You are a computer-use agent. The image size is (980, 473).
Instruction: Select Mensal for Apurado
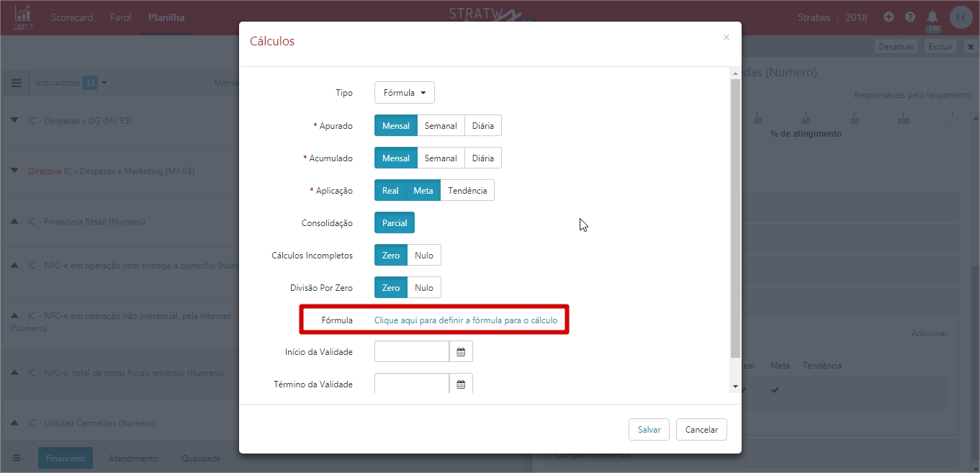[396, 125]
